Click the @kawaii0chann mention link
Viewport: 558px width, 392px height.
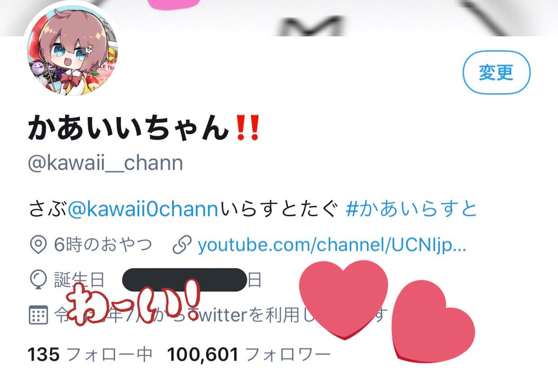(x=143, y=209)
